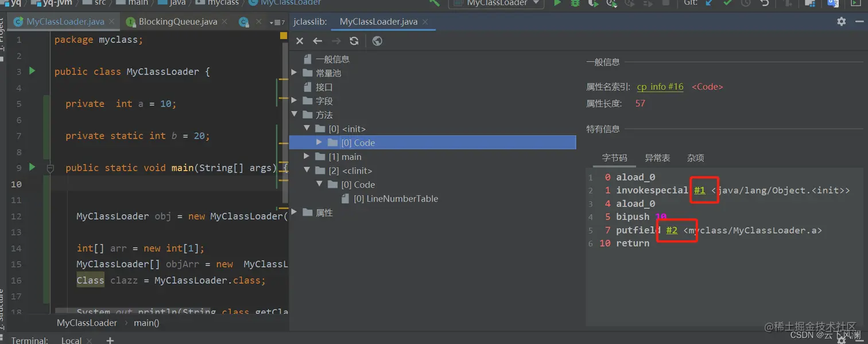Image resolution: width=868 pixels, height=344 pixels.
Task: Run the application with the green Run icon
Action: [x=557, y=4]
